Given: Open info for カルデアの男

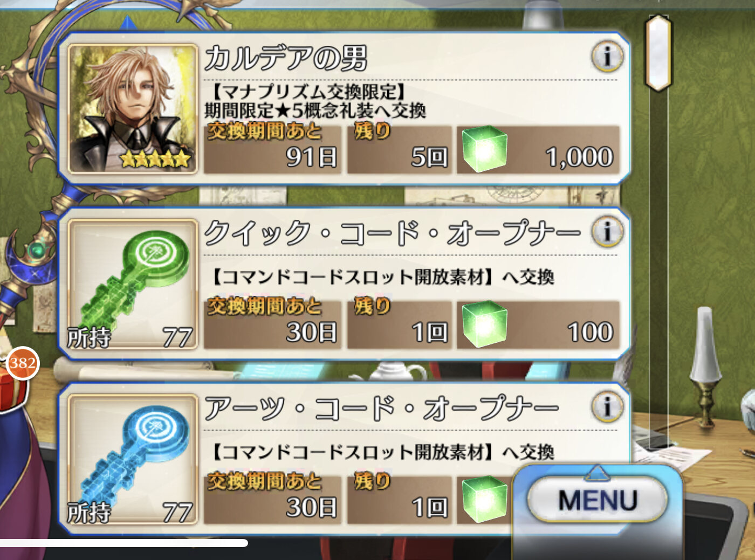Looking at the screenshot, I should point(607,57).
